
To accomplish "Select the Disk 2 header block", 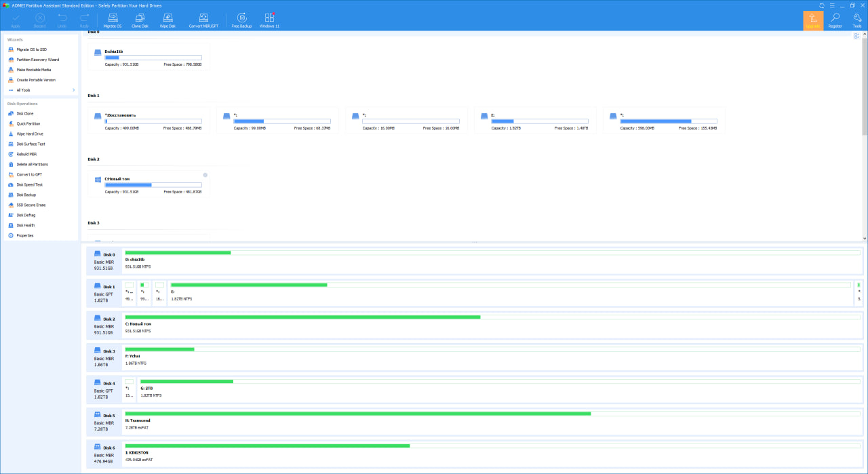I will point(104,324).
